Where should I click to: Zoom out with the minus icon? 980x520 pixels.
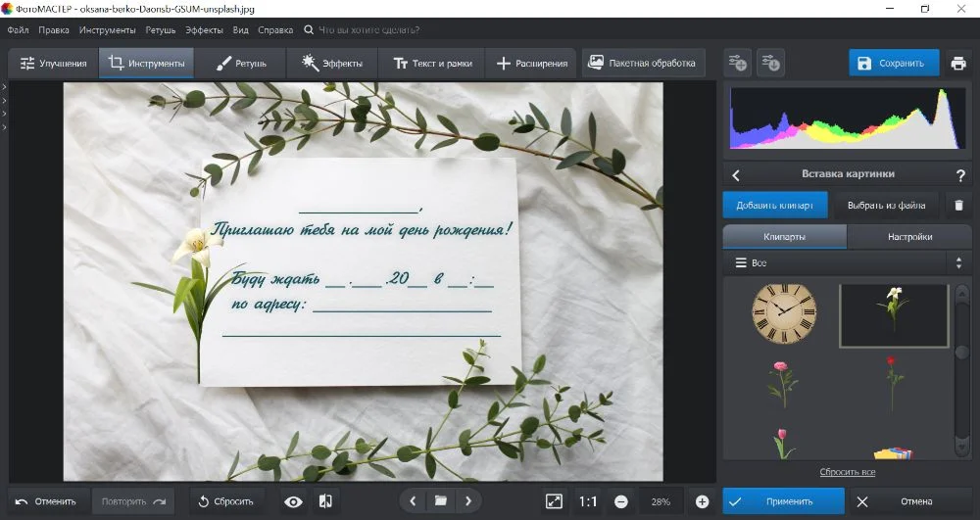[x=621, y=501]
